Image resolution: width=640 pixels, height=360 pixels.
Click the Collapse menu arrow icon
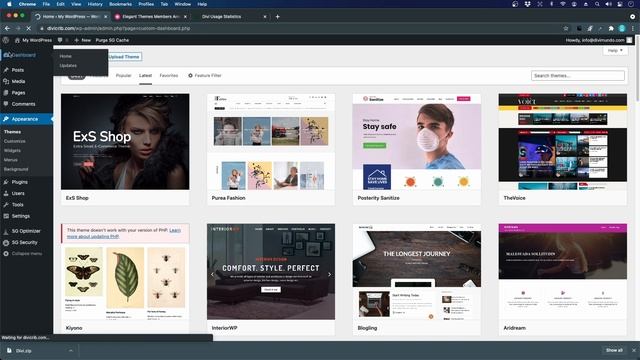coord(6,253)
